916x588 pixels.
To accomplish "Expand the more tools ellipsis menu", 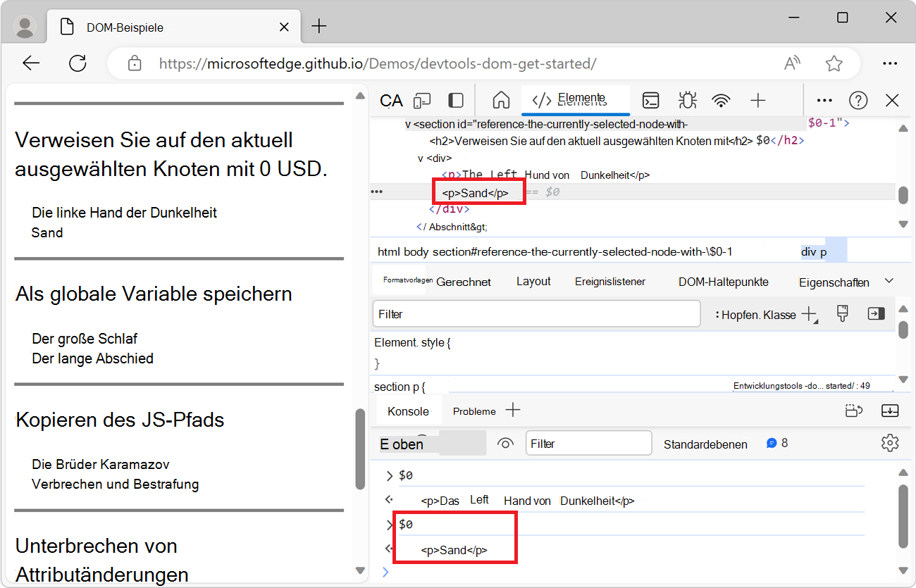I will [x=824, y=100].
